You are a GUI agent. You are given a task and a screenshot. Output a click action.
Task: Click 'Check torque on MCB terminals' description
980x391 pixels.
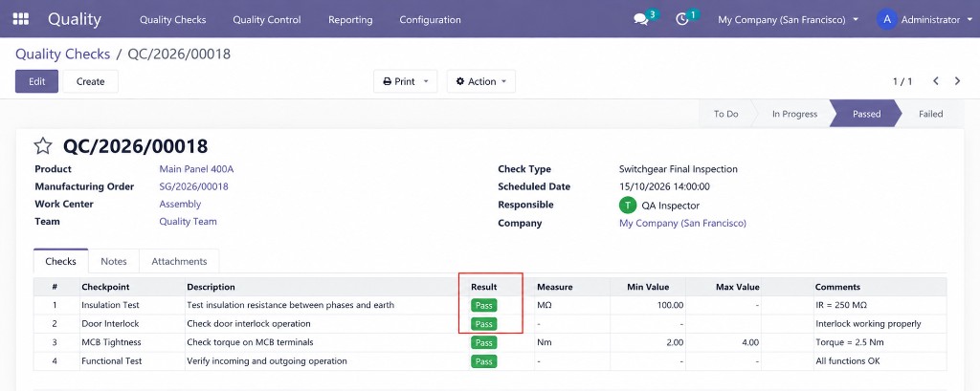tap(250, 342)
